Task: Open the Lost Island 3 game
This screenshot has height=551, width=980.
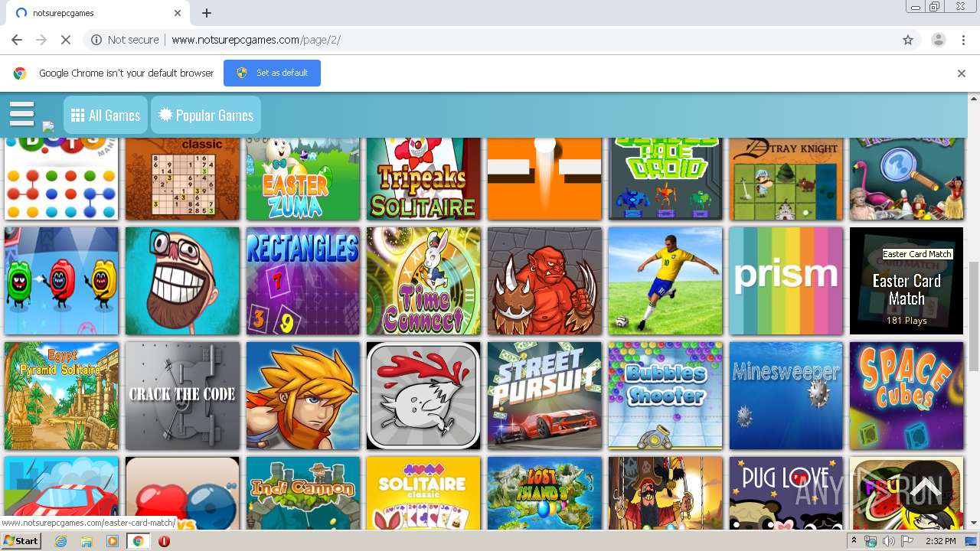Action: [x=544, y=494]
